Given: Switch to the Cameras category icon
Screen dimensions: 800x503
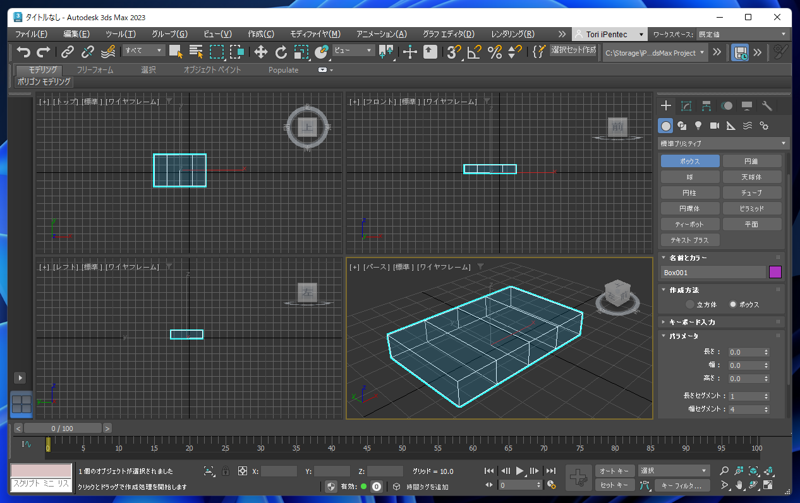Looking at the screenshot, I should (x=714, y=126).
